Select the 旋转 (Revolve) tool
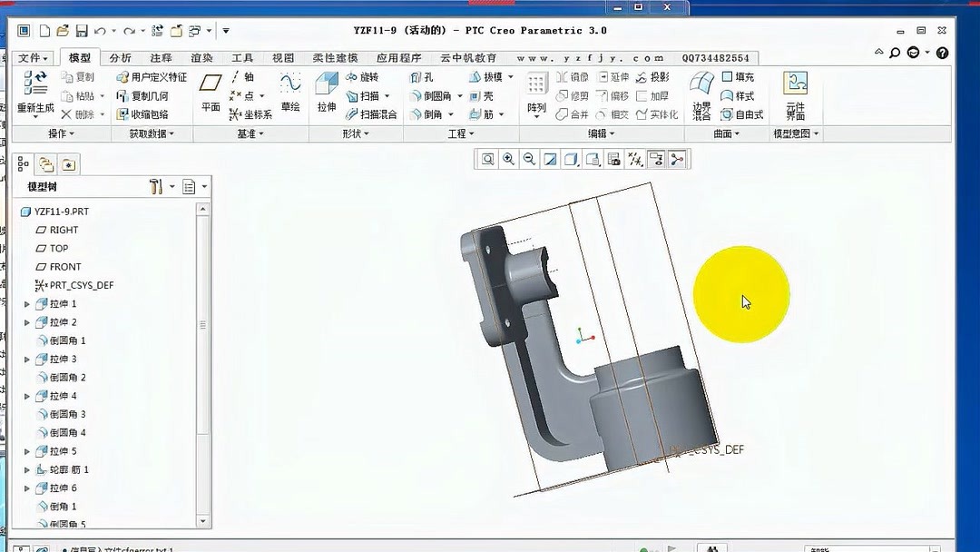The image size is (980, 552). pyautogui.click(x=365, y=79)
